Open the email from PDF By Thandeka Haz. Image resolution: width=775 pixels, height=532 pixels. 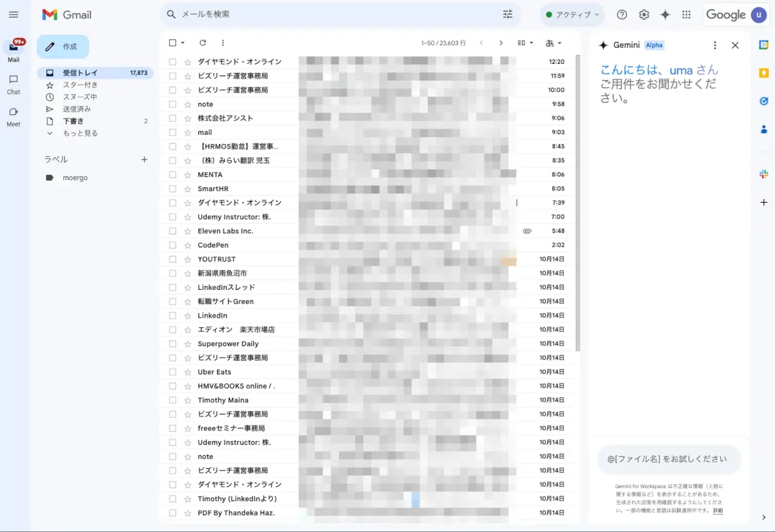point(366,513)
